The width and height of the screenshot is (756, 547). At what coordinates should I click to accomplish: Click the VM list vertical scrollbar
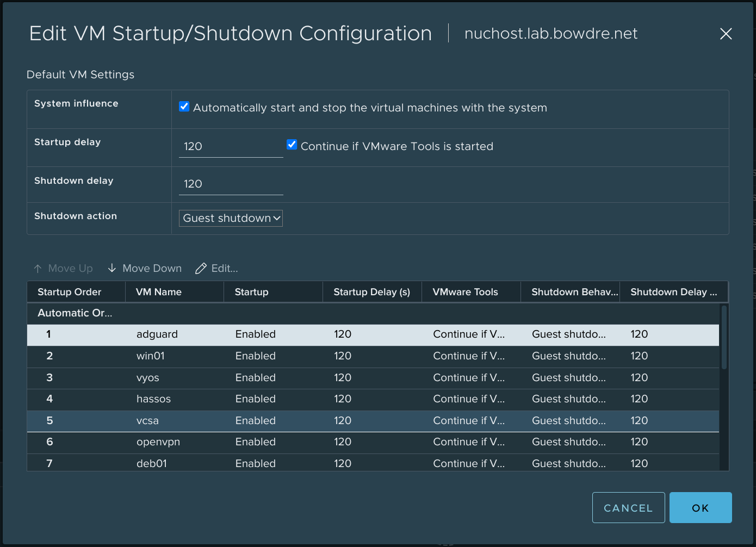(724, 337)
